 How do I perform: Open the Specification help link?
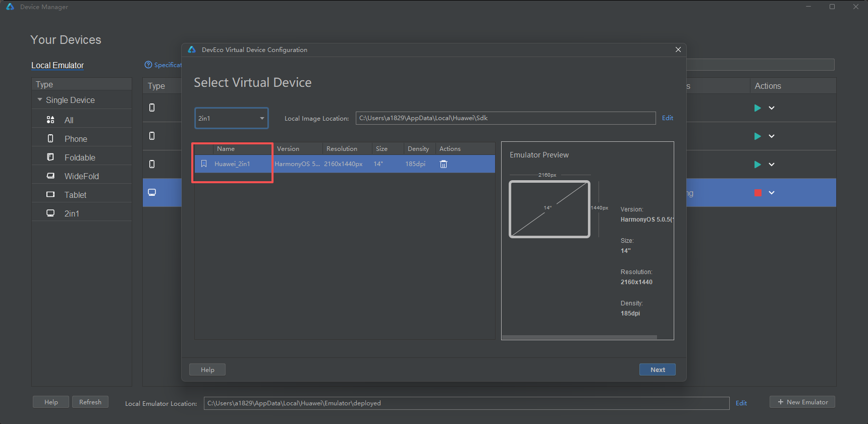point(163,65)
